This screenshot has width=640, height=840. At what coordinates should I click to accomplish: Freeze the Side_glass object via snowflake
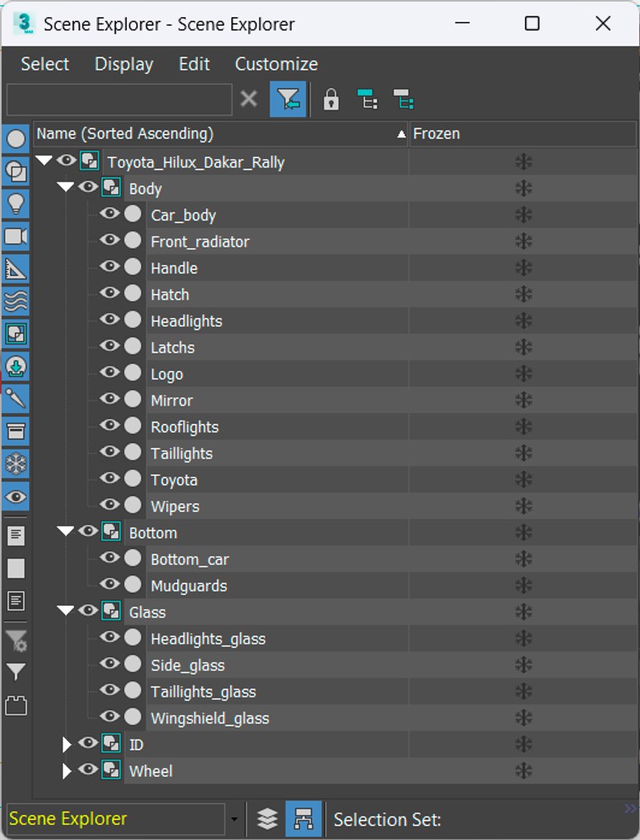523,665
